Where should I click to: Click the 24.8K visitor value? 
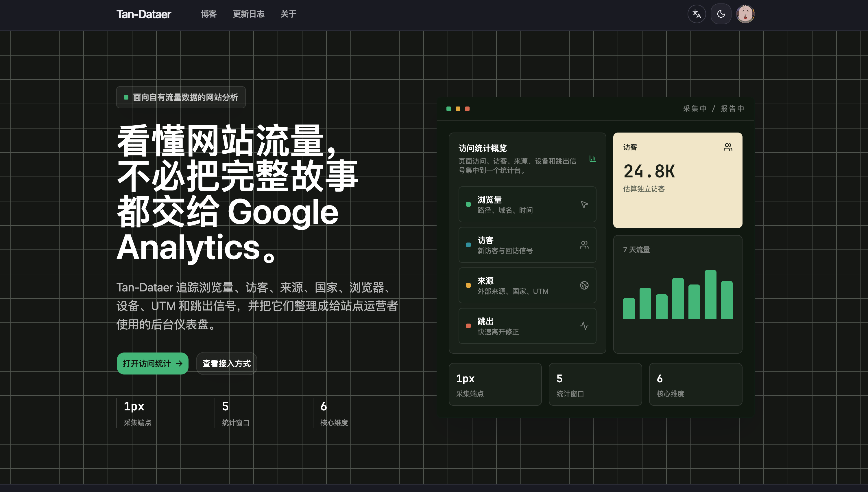pos(649,171)
